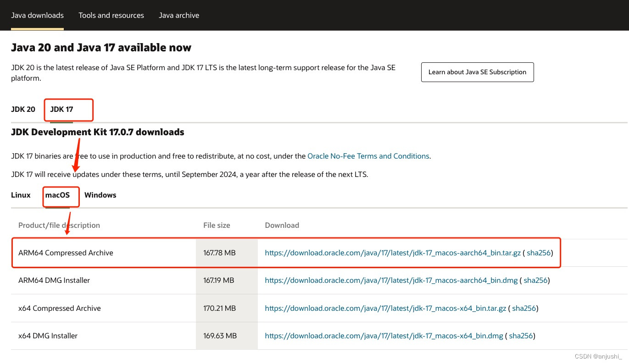Click Learn about Java SE Subscription button
Screen dimensions: 629x364
(x=477, y=72)
